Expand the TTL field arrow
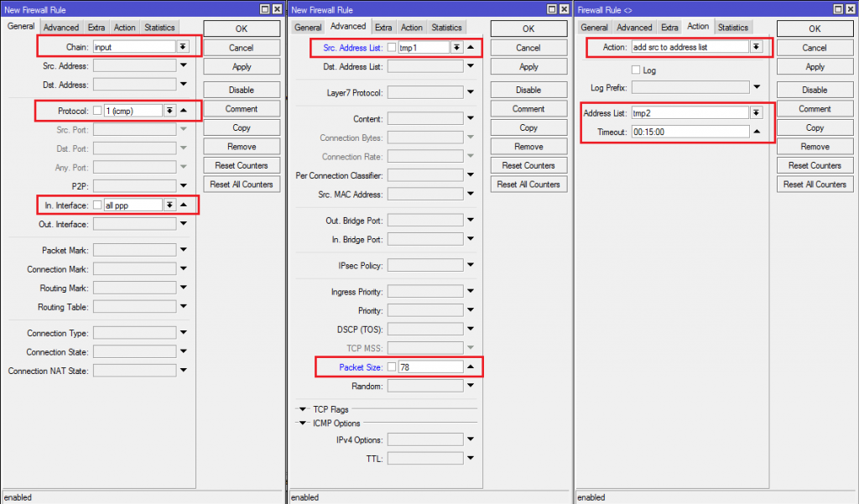 [471, 459]
